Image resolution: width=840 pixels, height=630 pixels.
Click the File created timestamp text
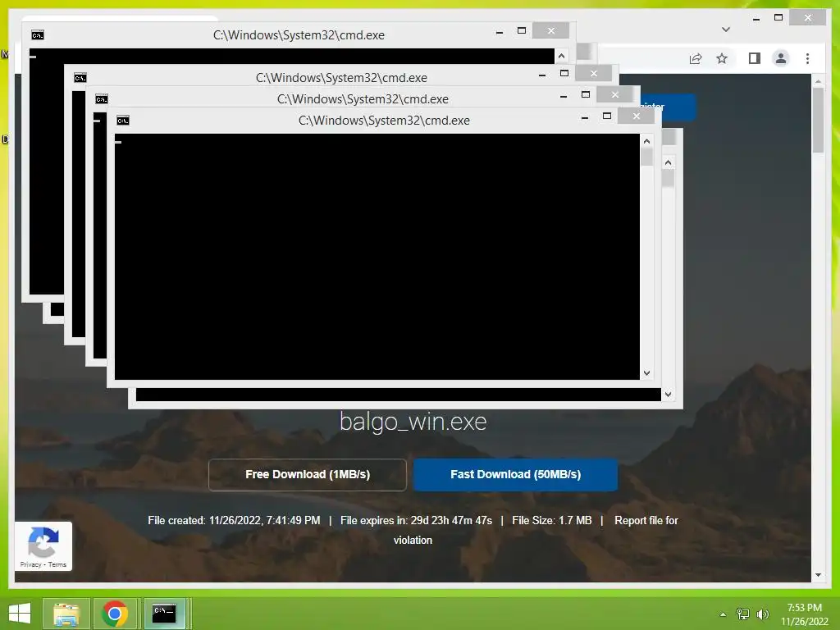pos(234,521)
